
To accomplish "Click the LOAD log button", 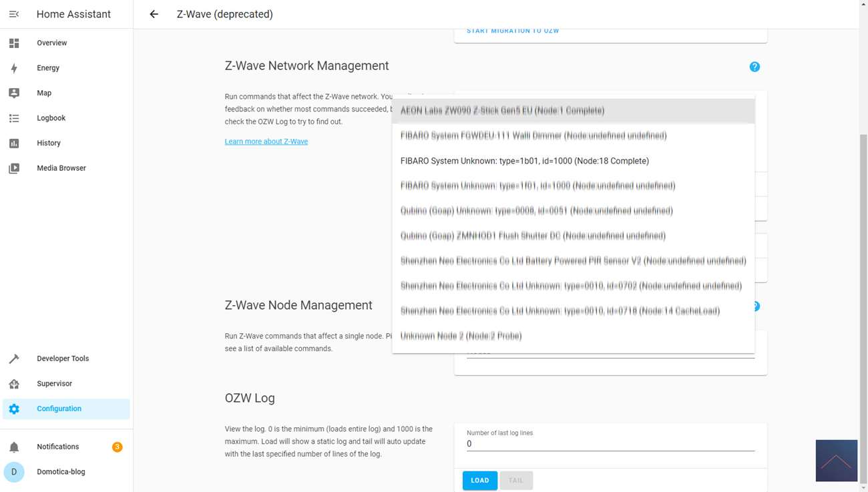I will pyautogui.click(x=480, y=481).
